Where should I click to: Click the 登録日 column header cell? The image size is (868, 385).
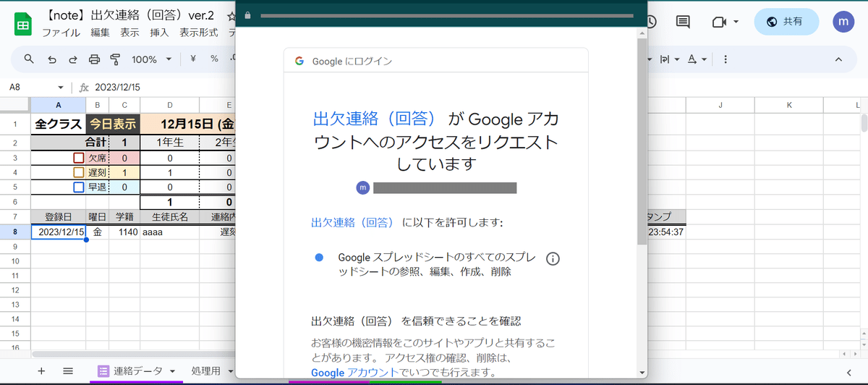click(x=58, y=216)
